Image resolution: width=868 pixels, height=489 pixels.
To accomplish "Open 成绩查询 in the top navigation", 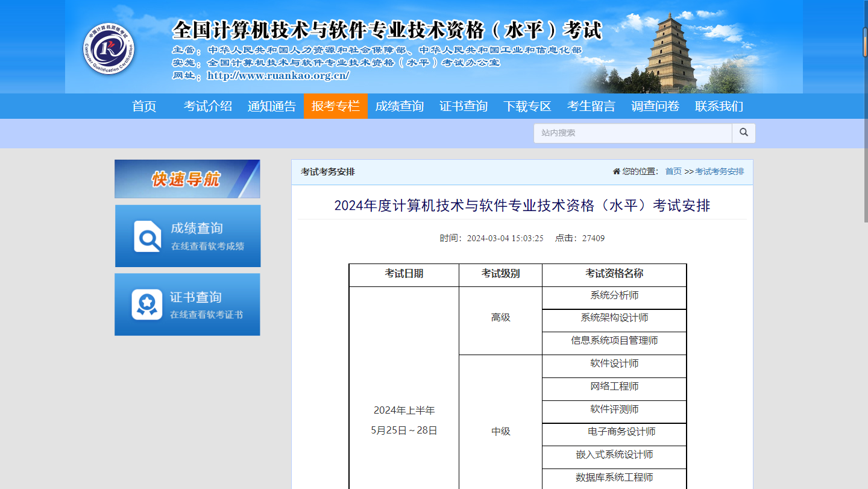I will click(x=399, y=106).
